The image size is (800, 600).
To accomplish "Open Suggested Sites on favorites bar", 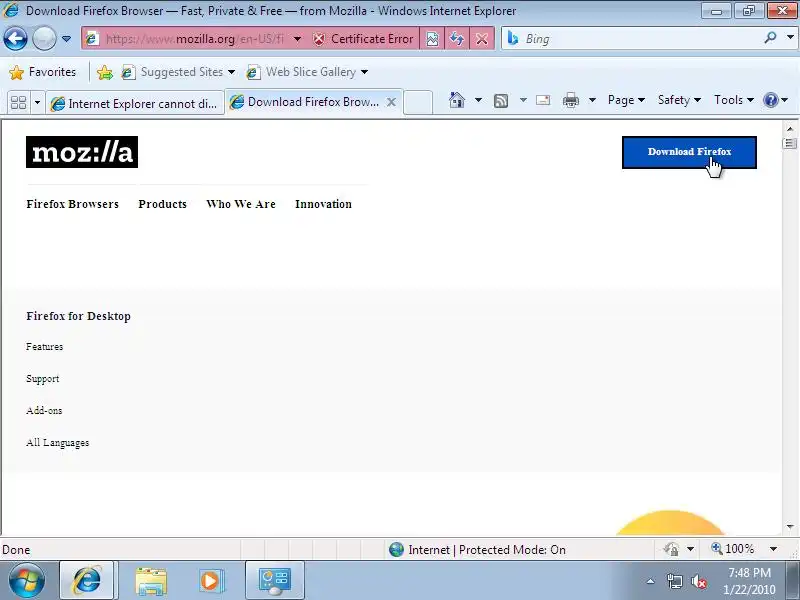I will [178, 72].
